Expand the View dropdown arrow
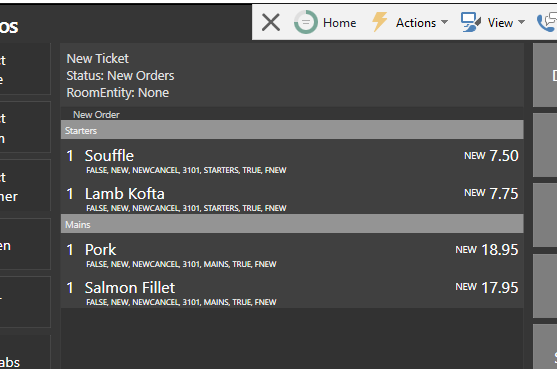 (x=521, y=22)
